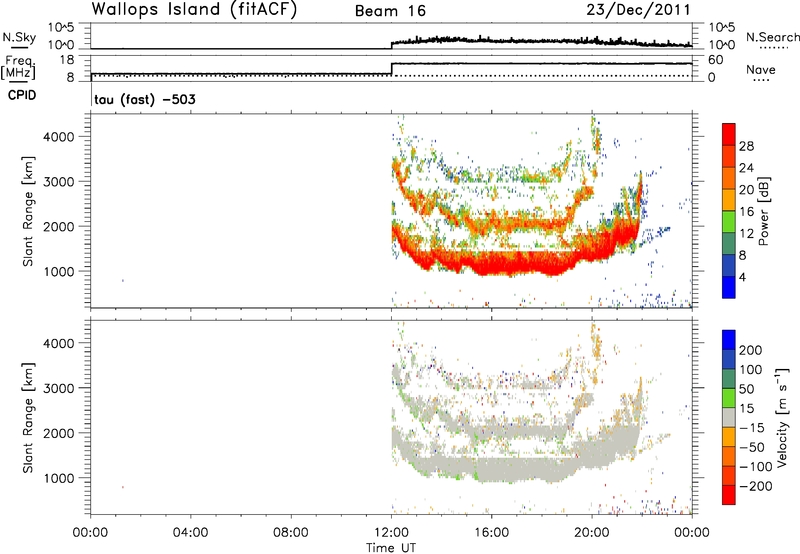Screen dimensions: 800x554
Task: Click the '28' power colorbar tick
Action: pyautogui.click(x=746, y=146)
